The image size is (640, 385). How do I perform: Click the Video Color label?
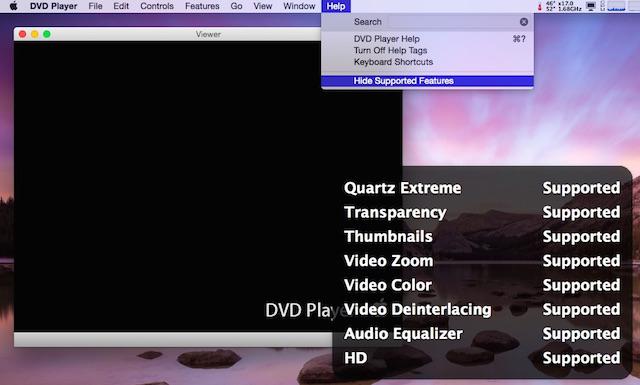(388, 285)
